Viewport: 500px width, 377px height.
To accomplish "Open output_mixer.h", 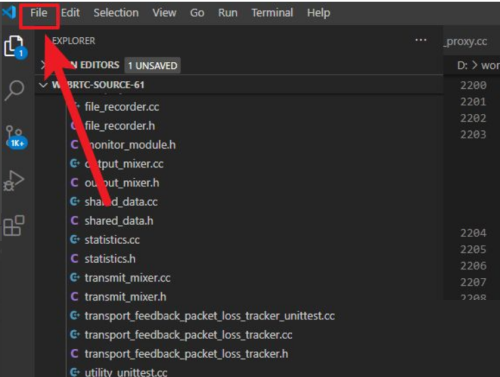I will click(122, 183).
